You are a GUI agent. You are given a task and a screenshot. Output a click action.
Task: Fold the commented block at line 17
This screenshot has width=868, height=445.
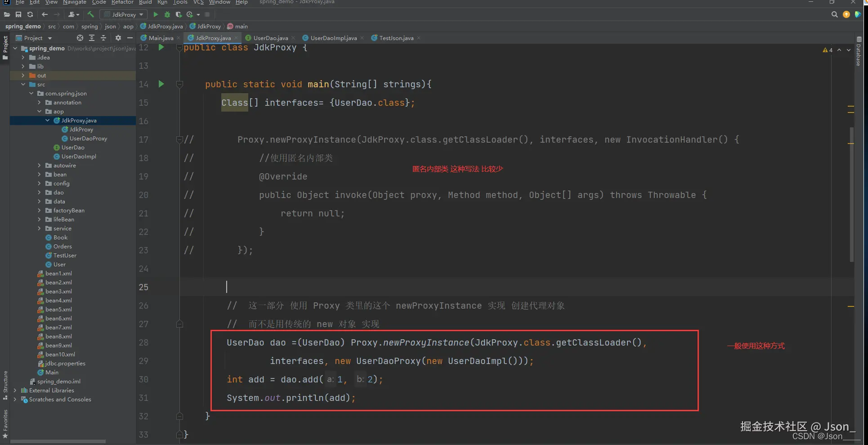(179, 139)
